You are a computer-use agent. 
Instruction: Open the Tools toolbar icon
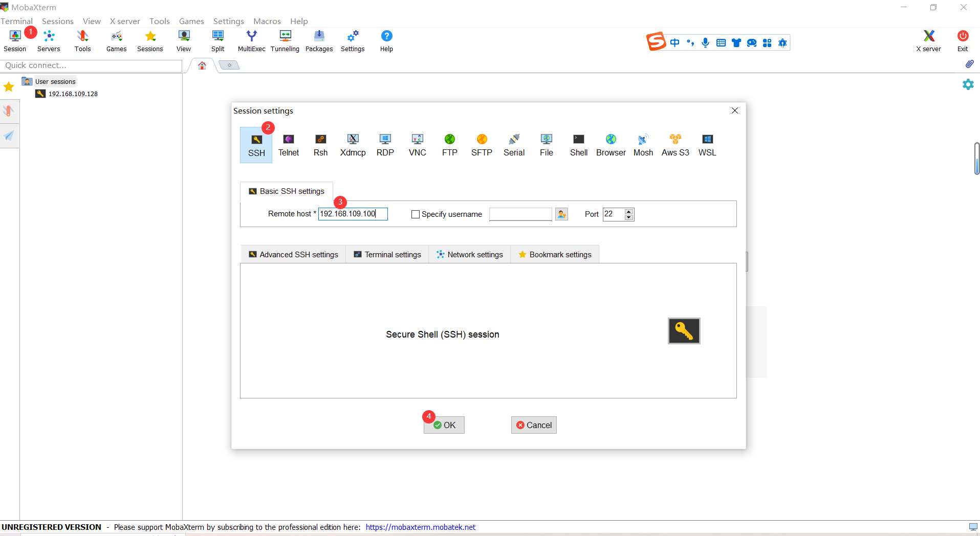click(x=82, y=40)
